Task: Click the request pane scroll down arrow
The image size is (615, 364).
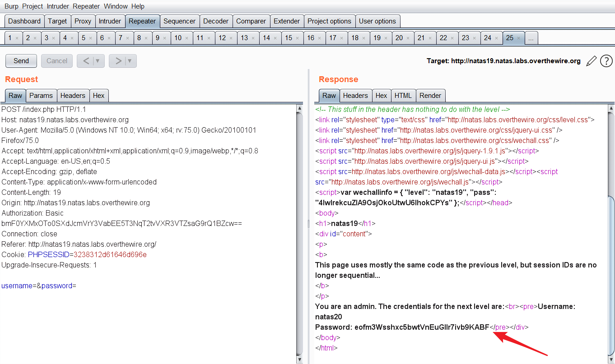Action: [300, 359]
